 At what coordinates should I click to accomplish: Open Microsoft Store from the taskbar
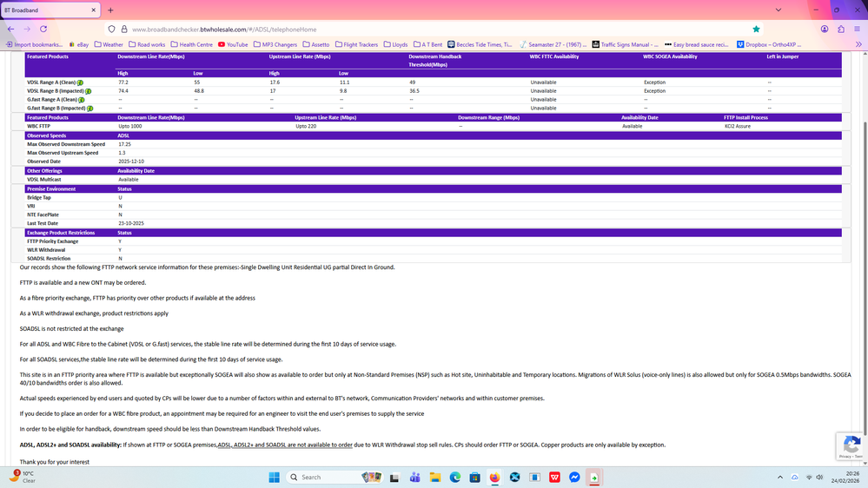click(x=474, y=478)
